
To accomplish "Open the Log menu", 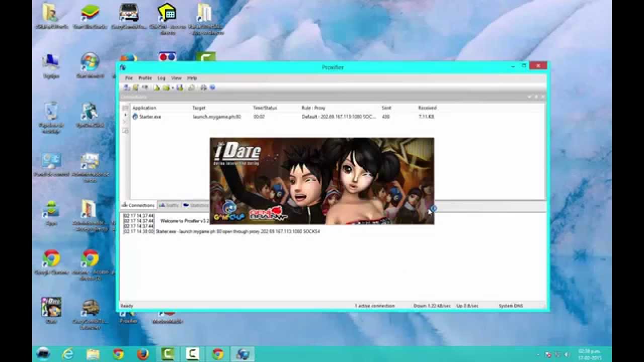I will tap(162, 78).
